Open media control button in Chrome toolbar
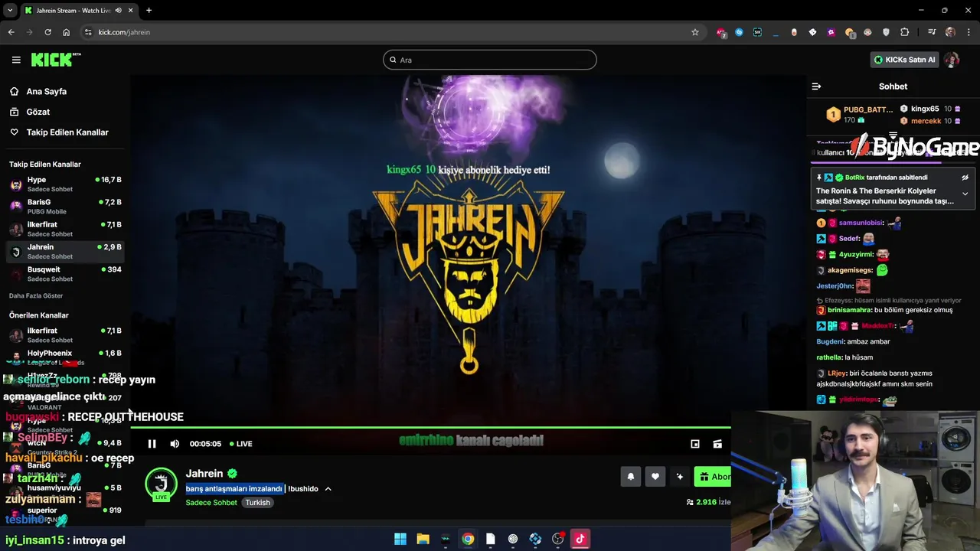This screenshot has height=551, width=980. pyautogui.click(x=931, y=32)
